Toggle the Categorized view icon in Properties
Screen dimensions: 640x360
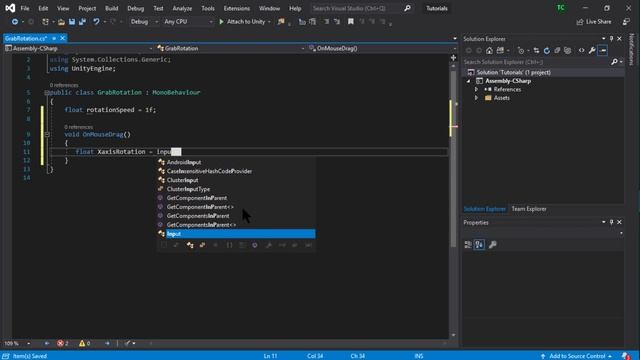pos(468,244)
